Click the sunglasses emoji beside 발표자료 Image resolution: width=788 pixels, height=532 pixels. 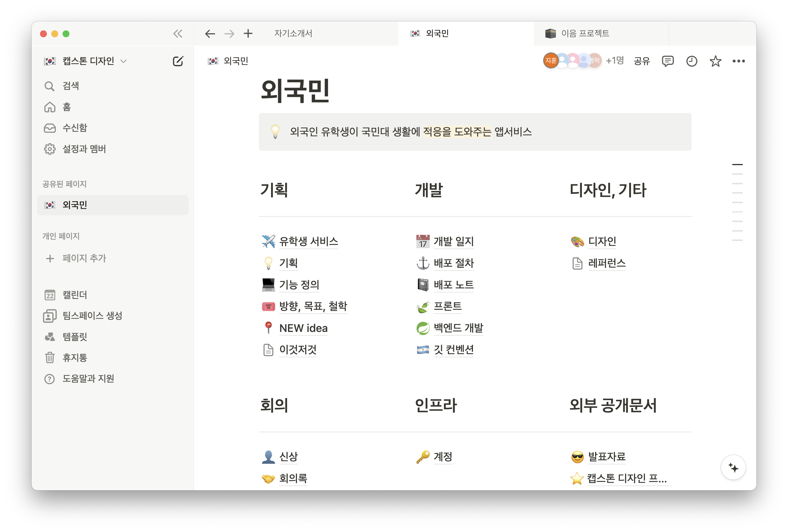click(x=577, y=457)
